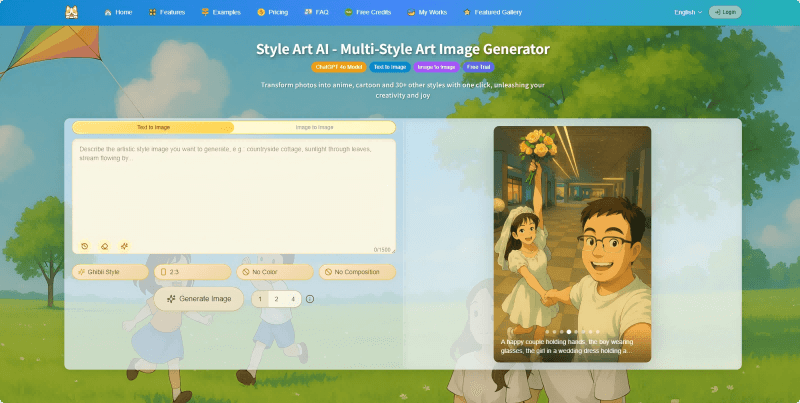This screenshot has height=403, width=800.
Task: Click the Login button
Action: tap(725, 12)
